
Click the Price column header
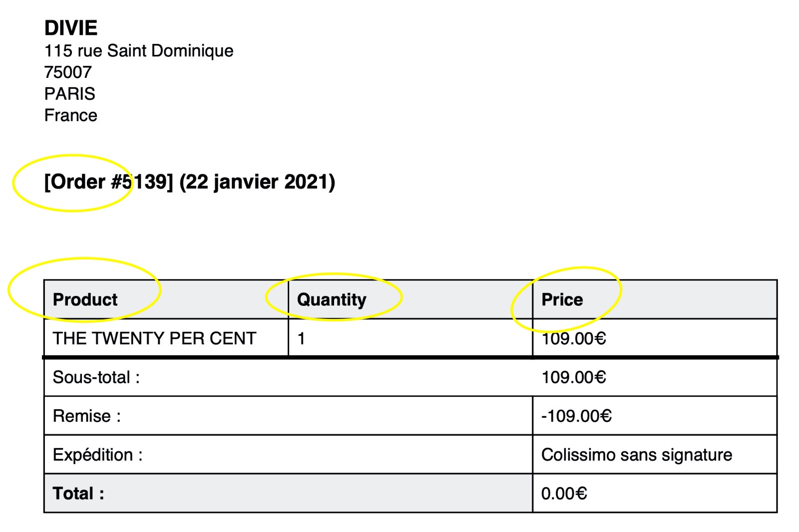pos(562,299)
